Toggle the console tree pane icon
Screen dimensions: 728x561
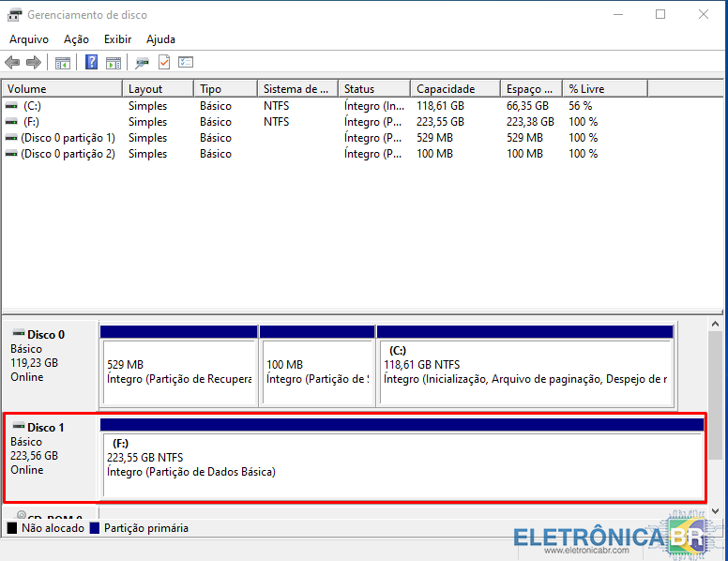click(x=63, y=63)
